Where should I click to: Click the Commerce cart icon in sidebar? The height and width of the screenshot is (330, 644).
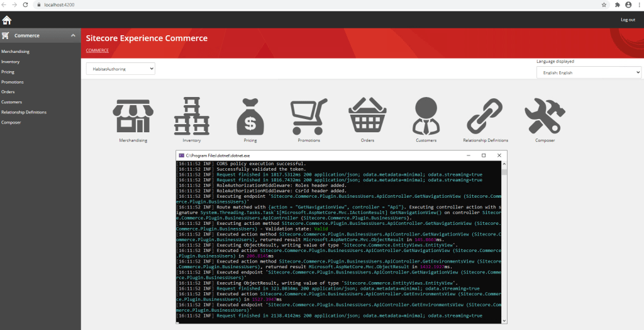(5, 35)
